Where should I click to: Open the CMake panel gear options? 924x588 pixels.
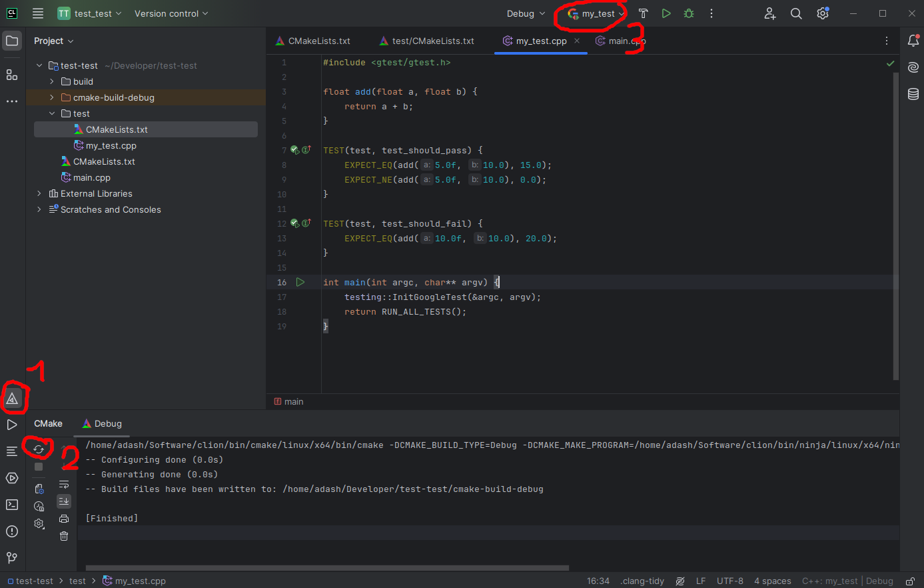click(x=39, y=524)
